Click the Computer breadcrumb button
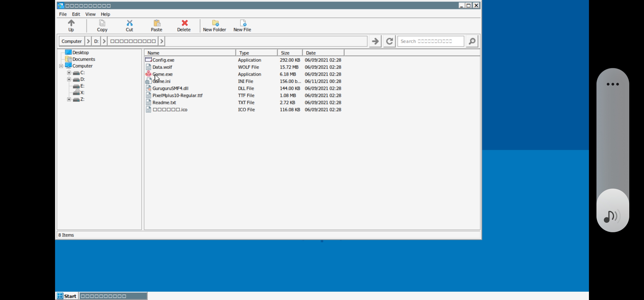644x300 pixels. 71,41
